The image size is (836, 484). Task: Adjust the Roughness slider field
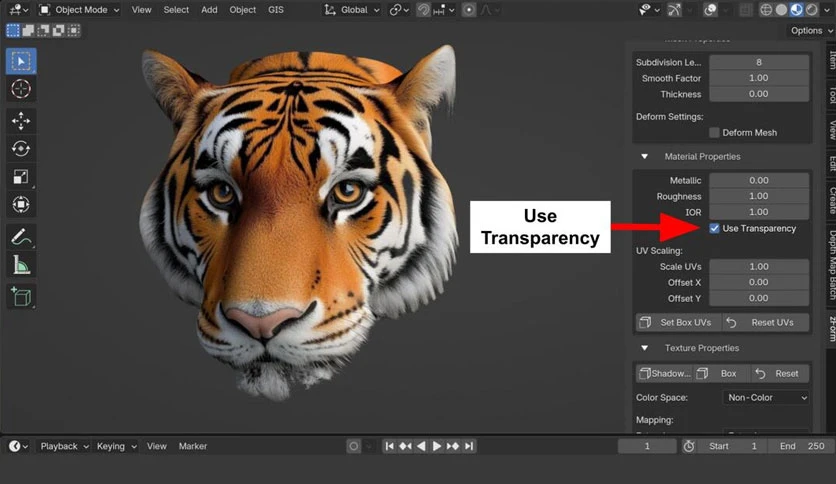click(x=759, y=196)
